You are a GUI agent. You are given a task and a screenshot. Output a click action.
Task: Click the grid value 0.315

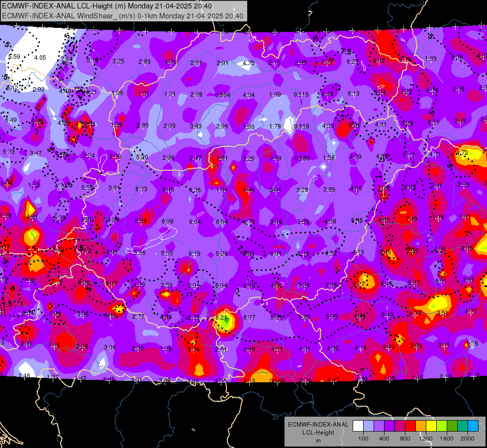click(x=301, y=94)
